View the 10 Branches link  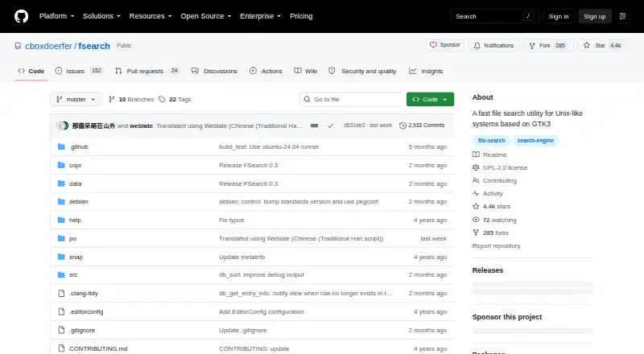(131, 100)
